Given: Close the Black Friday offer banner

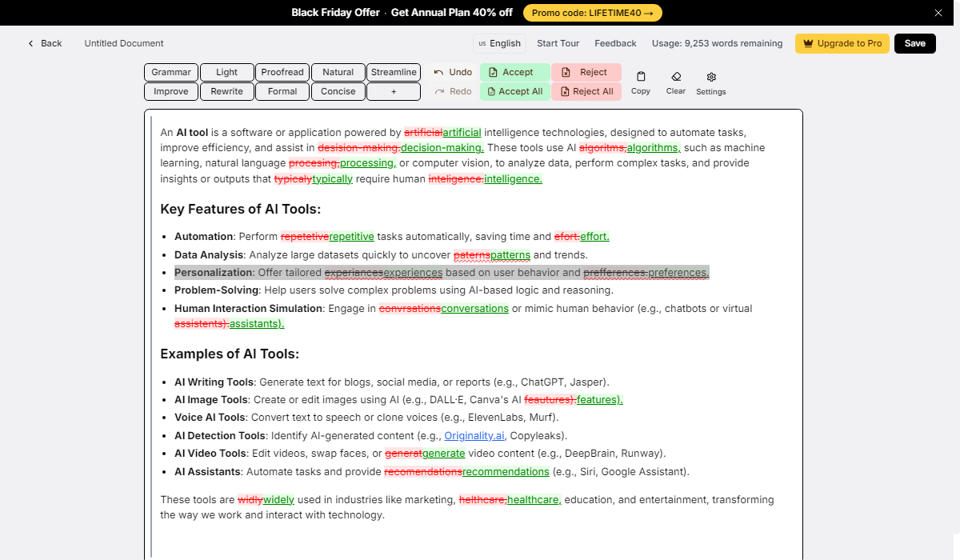Looking at the screenshot, I should 938,13.
